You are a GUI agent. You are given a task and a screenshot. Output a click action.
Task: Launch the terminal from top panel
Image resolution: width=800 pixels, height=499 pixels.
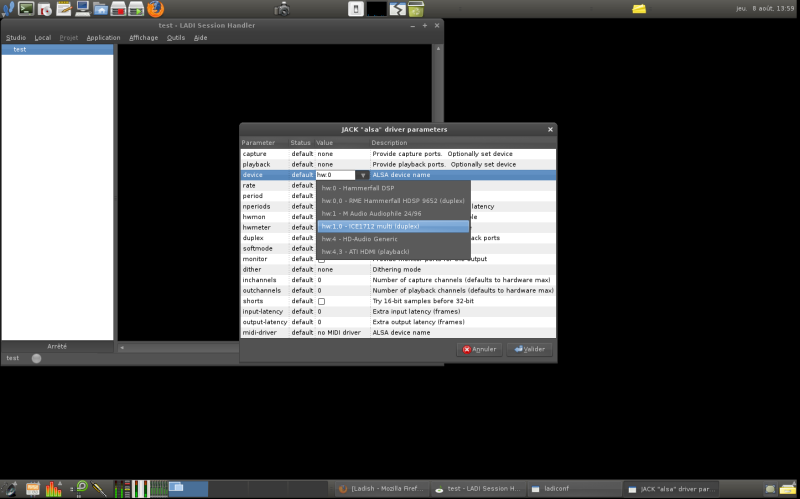point(26,9)
